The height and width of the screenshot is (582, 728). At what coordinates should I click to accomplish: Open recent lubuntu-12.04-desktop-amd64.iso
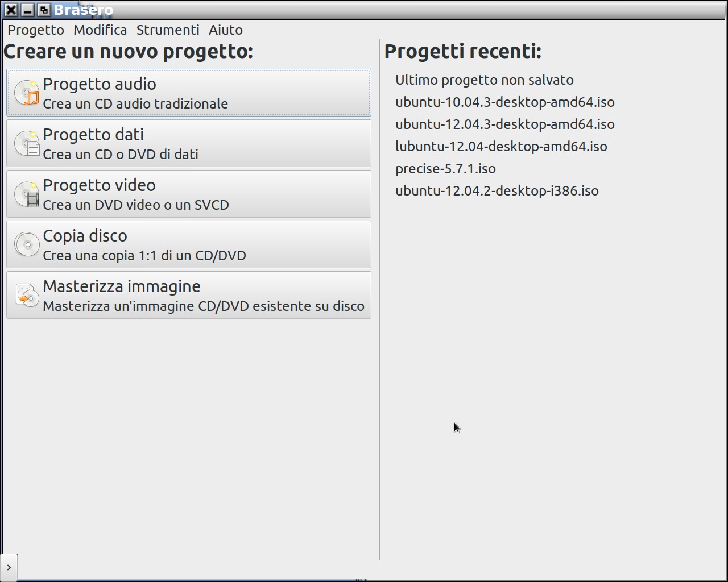coord(502,147)
